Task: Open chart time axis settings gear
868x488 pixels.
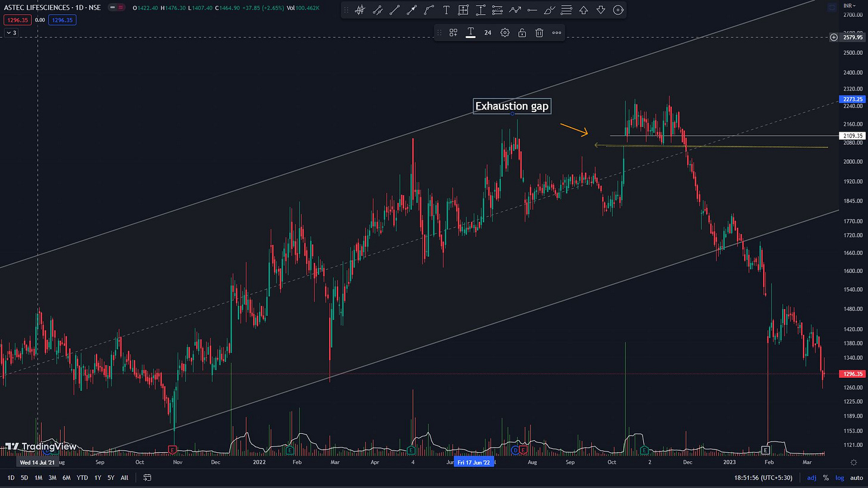Action: (x=854, y=462)
